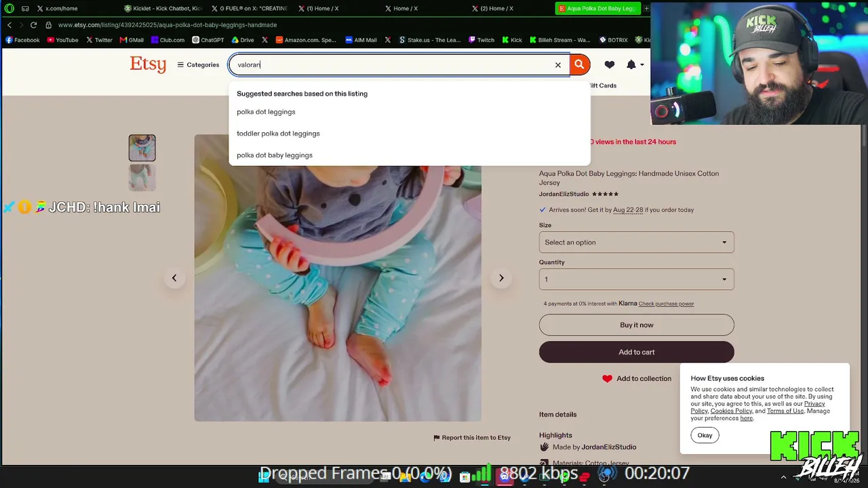This screenshot has height=488, width=868.
Task: Clear the Etsy search field
Action: coord(558,65)
